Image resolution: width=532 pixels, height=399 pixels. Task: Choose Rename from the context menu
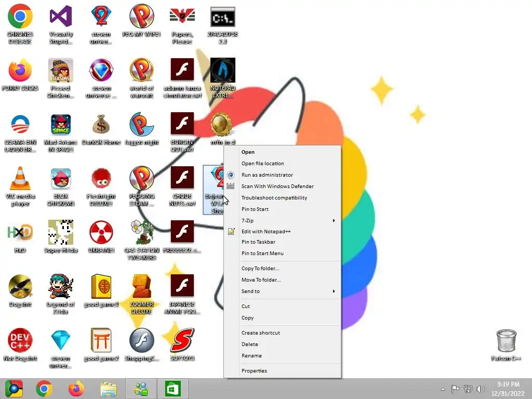283,356
